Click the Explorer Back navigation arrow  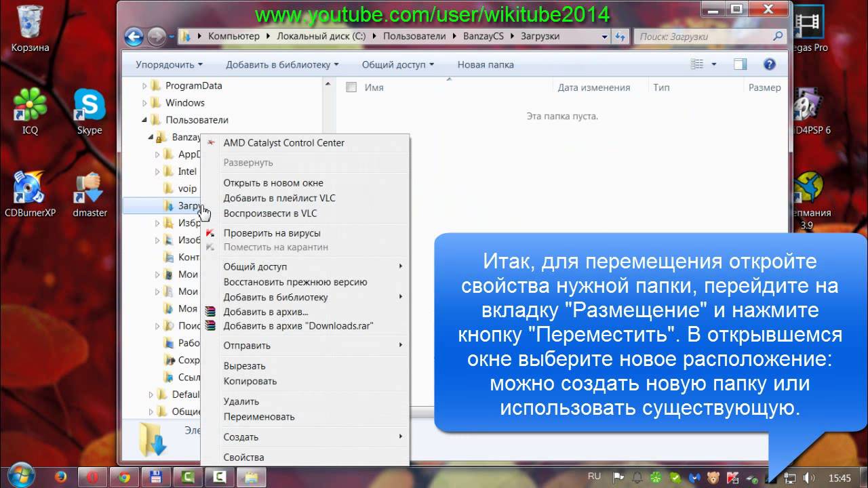click(134, 37)
